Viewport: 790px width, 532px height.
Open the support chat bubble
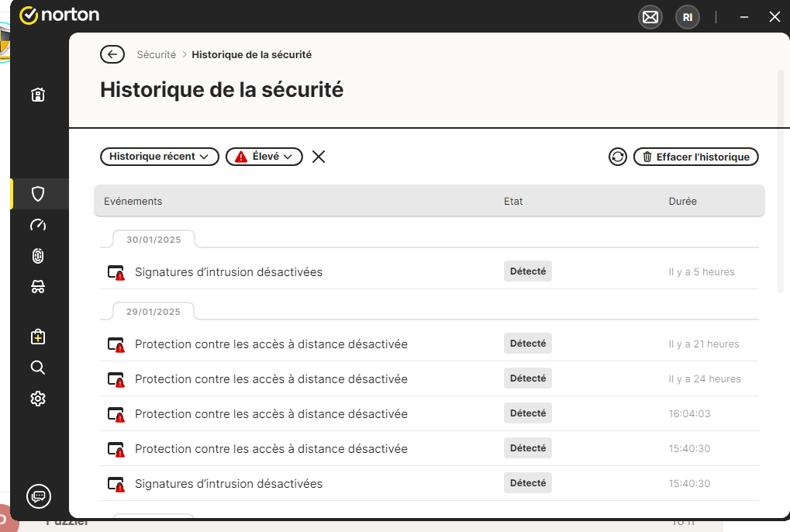pos(38,496)
